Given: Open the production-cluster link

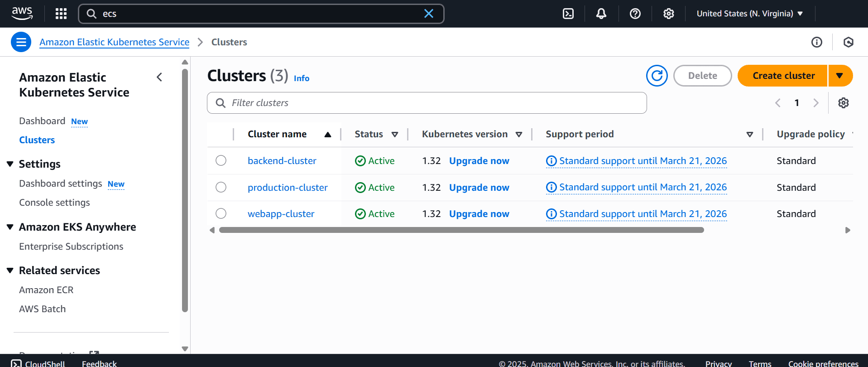Looking at the screenshot, I should click(x=288, y=188).
